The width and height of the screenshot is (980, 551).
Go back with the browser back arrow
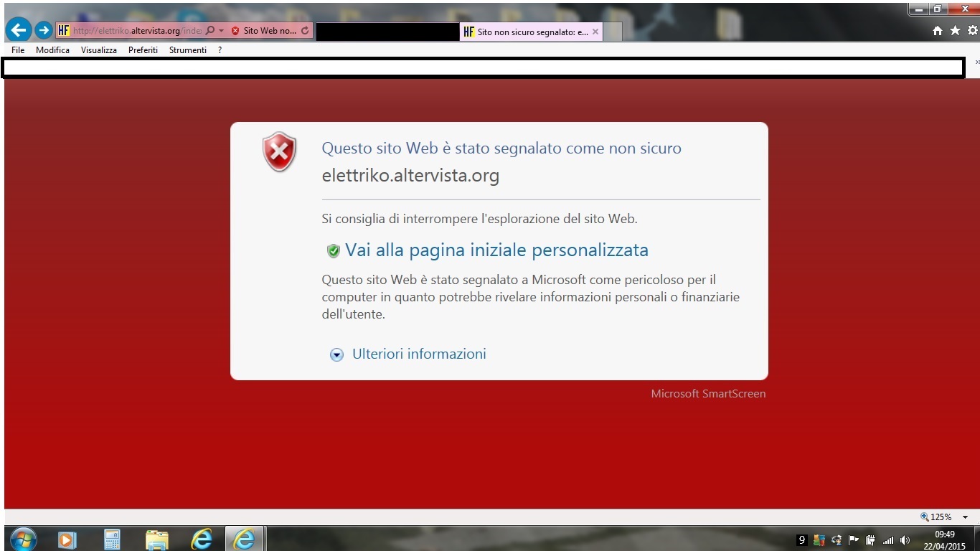pyautogui.click(x=19, y=30)
